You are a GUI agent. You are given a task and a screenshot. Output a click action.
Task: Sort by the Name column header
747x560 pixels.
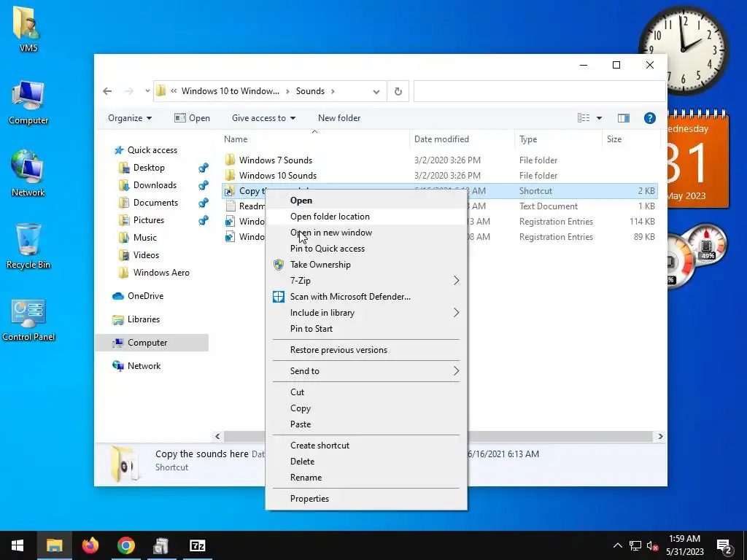coord(314,139)
